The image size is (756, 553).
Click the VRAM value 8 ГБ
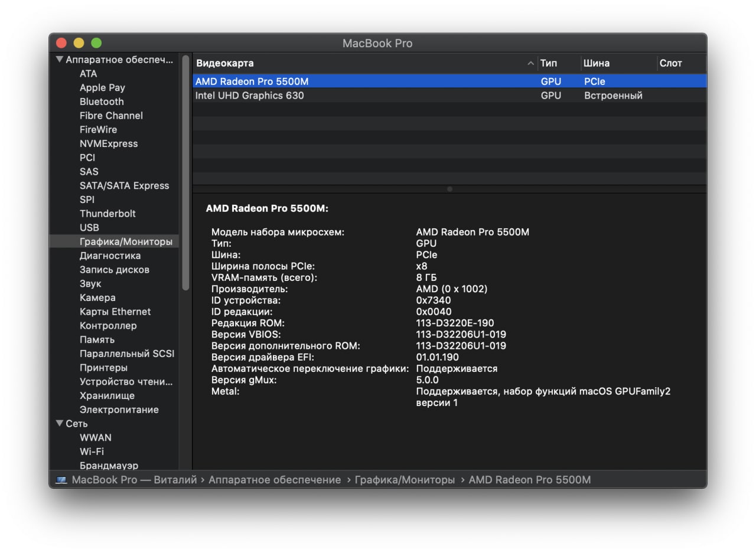[x=426, y=277]
